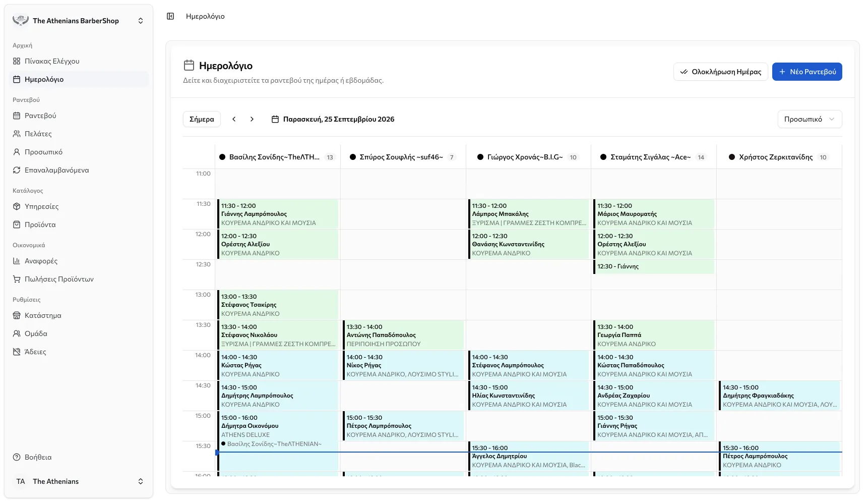This screenshot has height=502, width=868.
Task: Open the date picker Παρασκευή, 25 Σεπτεμβρίου 2026
Action: point(333,119)
